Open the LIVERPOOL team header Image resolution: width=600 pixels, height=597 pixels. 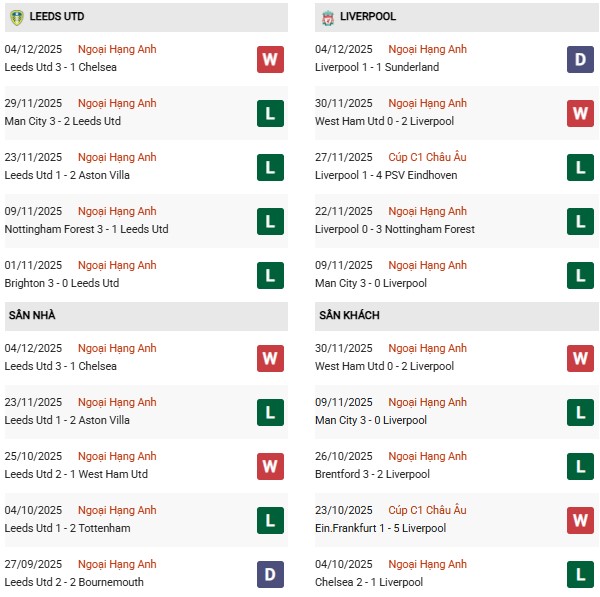pyautogui.click(x=368, y=17)
